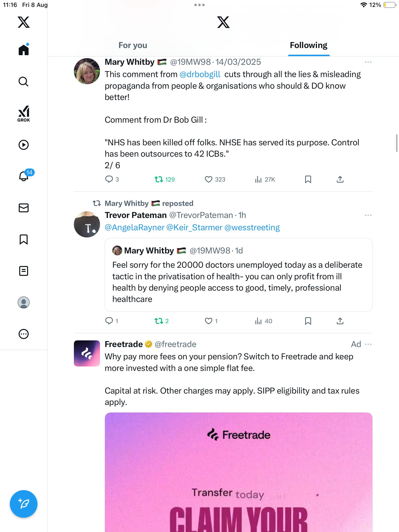The width and height of the screenshot is (399, 532).
Task: Open the Lists icon in sidebar
Action: (24, 271)
